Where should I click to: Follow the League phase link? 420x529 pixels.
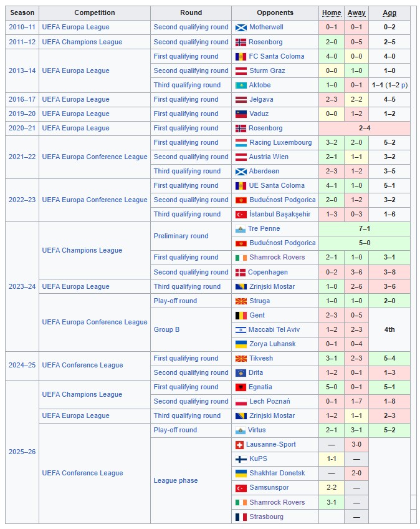click(x=176, y=481)
